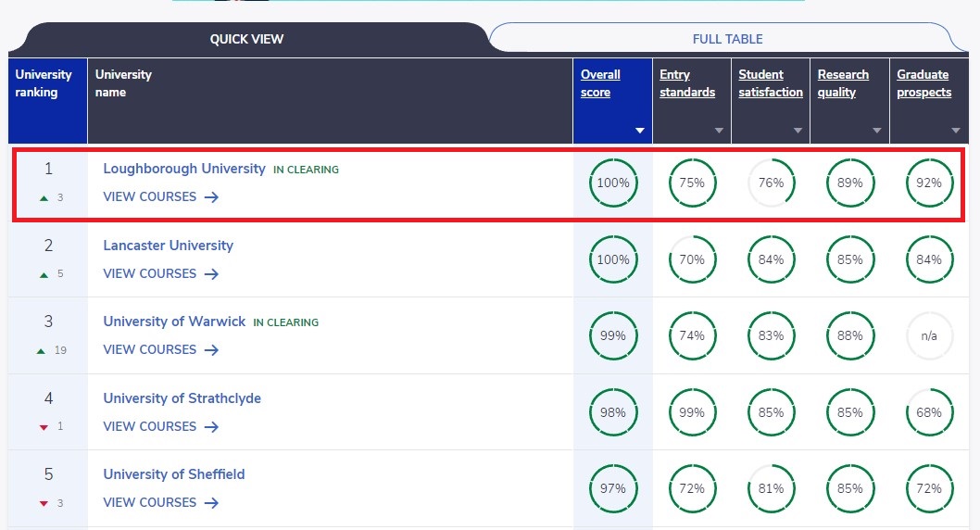980x530 pixels.
Task: Sort by the Research quality column
Action: click(843, 83)
